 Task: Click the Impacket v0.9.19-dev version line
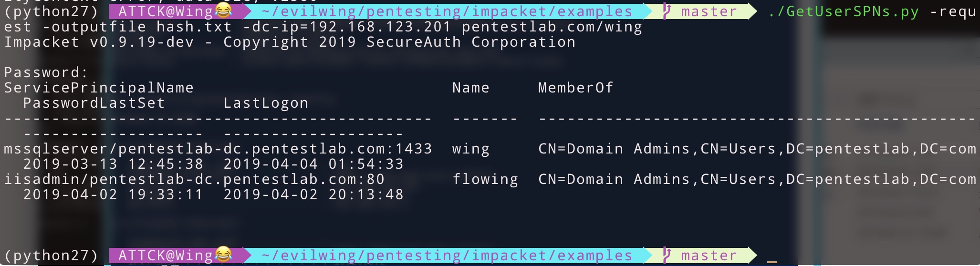point(289,42)
